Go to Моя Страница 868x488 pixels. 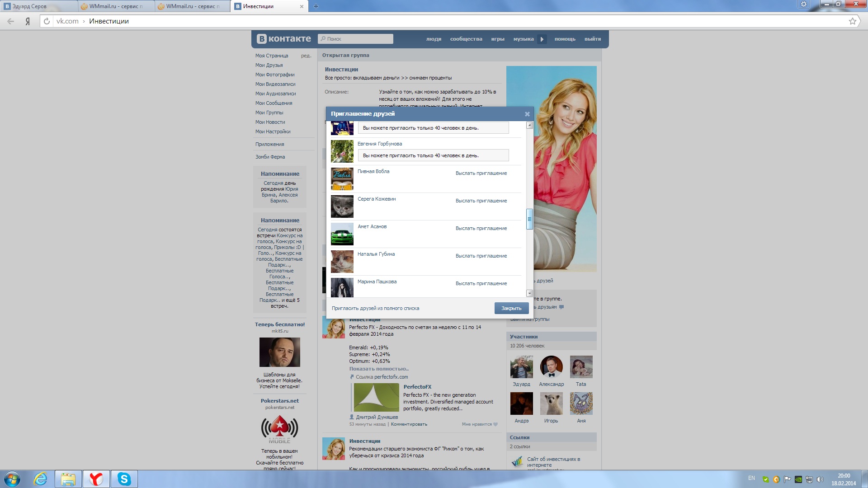(x=272, y=56)
